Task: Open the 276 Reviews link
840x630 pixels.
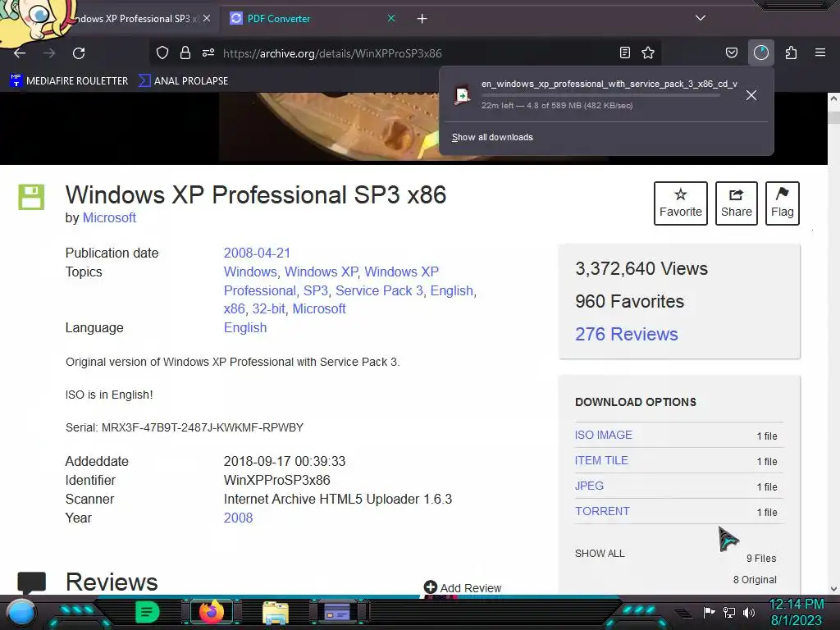Action: click(x=626, y=334)
